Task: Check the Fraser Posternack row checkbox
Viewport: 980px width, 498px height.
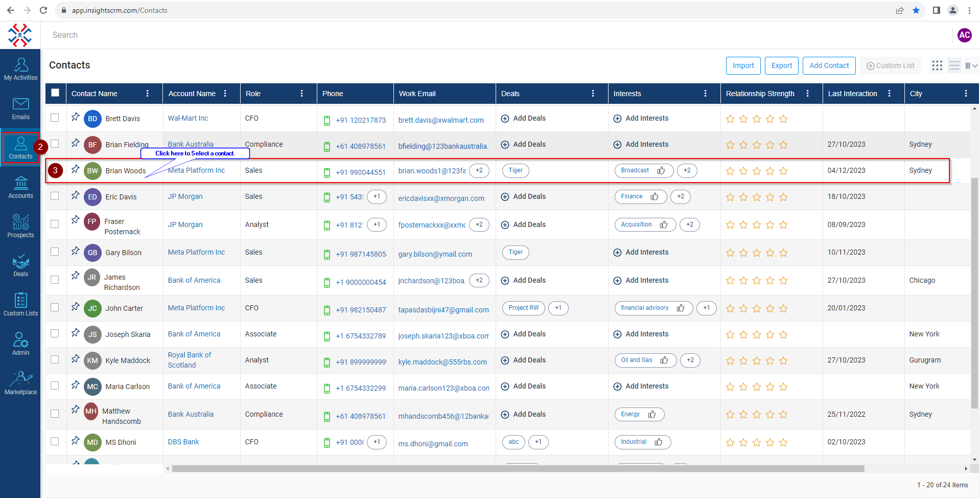Action: (55, 224)
